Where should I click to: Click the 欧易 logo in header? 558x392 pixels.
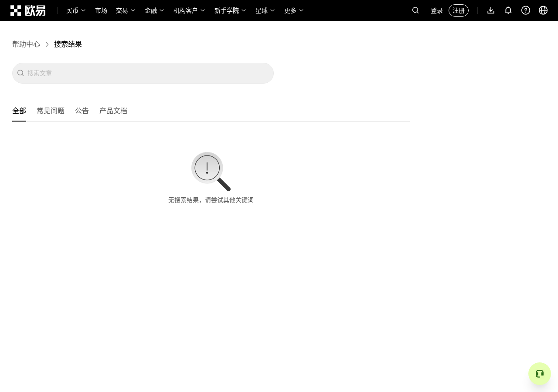click(x=28, y=10)
